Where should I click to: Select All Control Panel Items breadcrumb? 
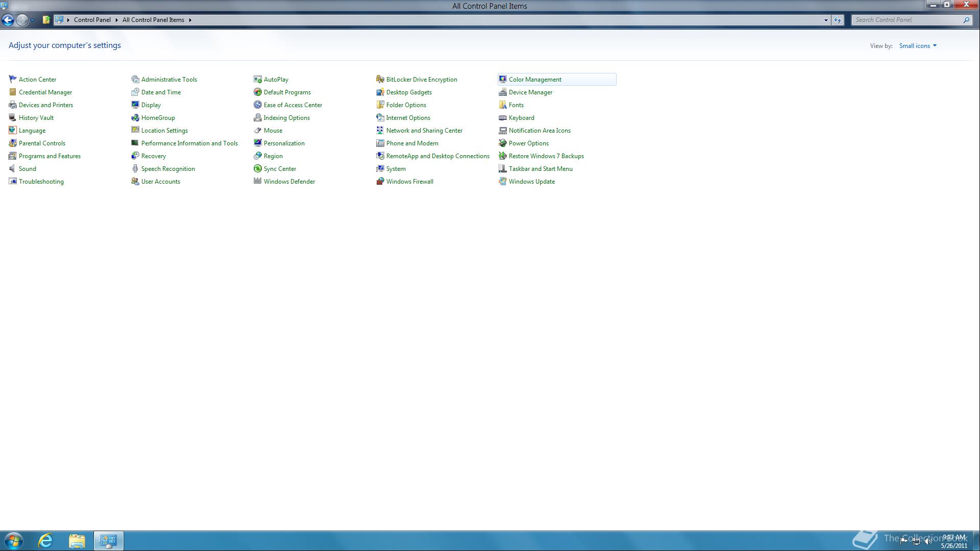[x=153, y=20]
